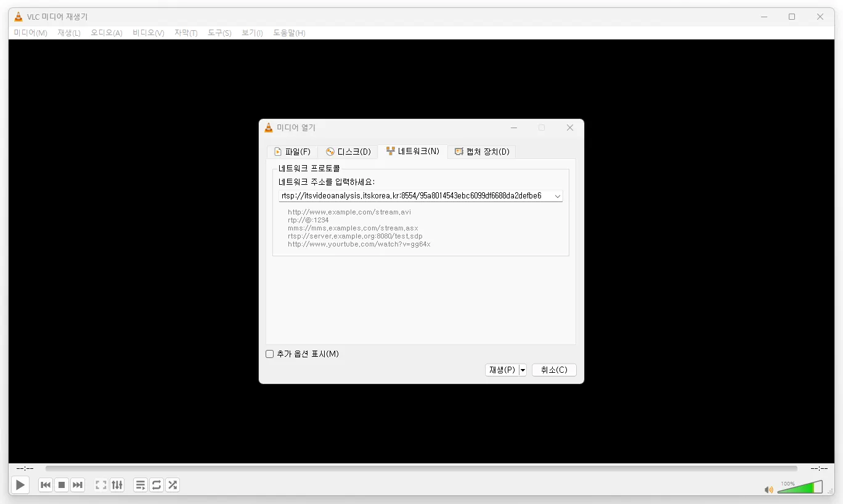The image size is (843, 504).
Task: Open the 오디오(A) menu
Action: click(107, 33)
